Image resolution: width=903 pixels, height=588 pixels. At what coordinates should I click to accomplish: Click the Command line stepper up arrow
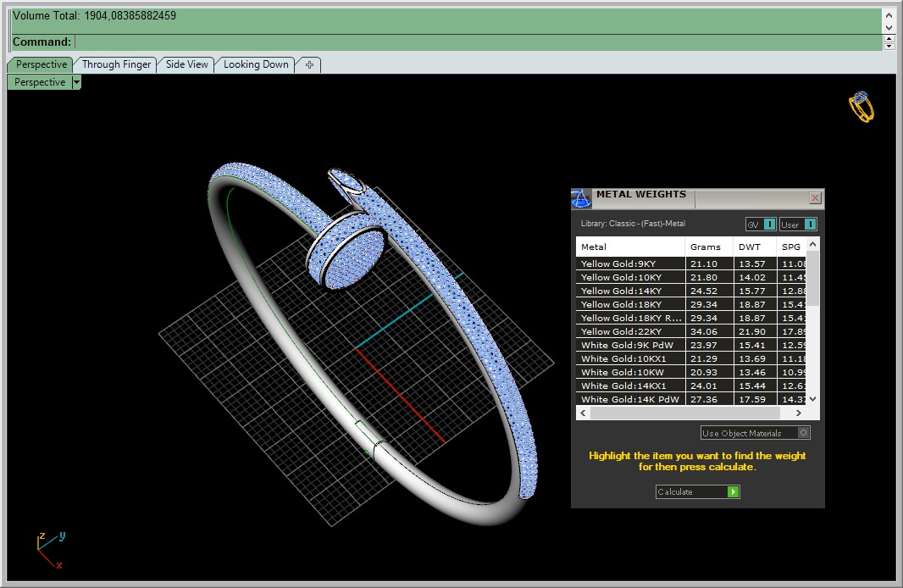click(x=889, y=39)
